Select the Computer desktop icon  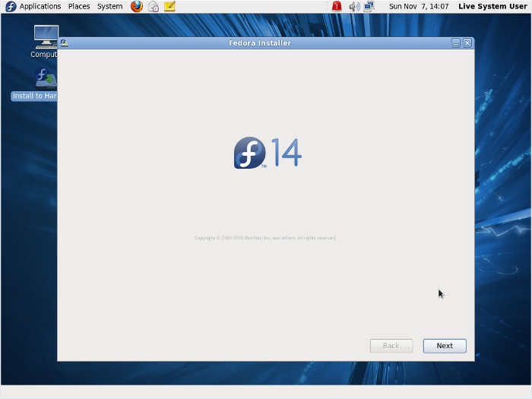tap(46, 36)
